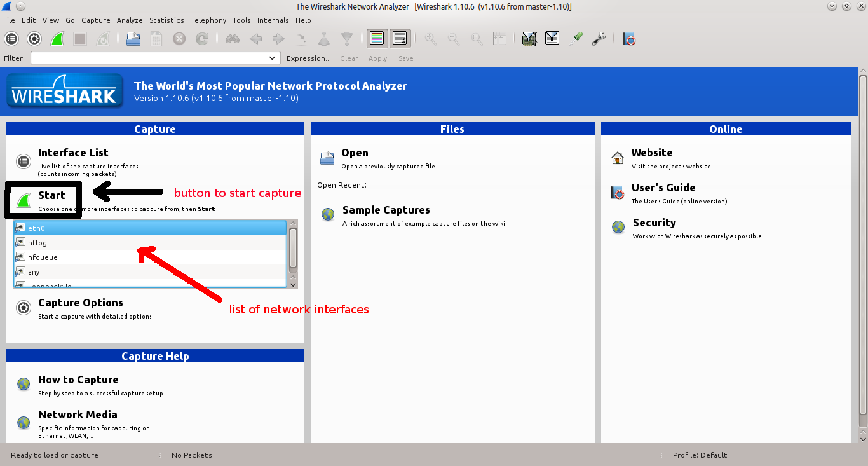Click inside the display Filter text field

coord(149,58)
